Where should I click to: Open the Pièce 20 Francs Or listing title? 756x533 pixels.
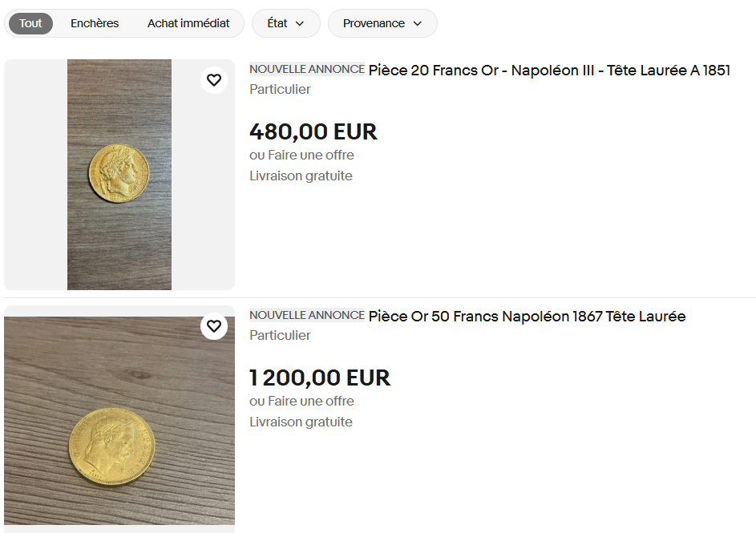[x=549, y=71]
